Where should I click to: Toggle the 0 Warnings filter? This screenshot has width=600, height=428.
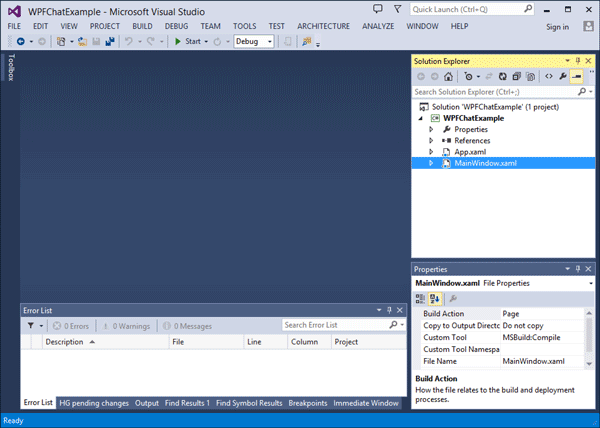coord(126,326)
